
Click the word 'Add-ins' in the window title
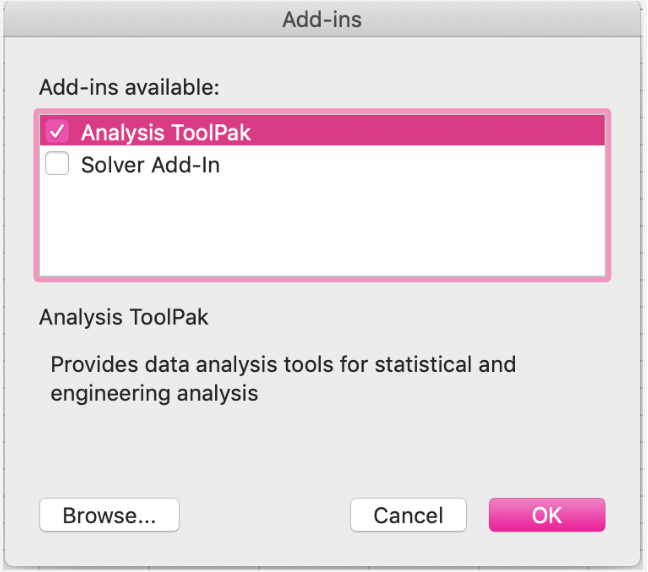point(322,19)
